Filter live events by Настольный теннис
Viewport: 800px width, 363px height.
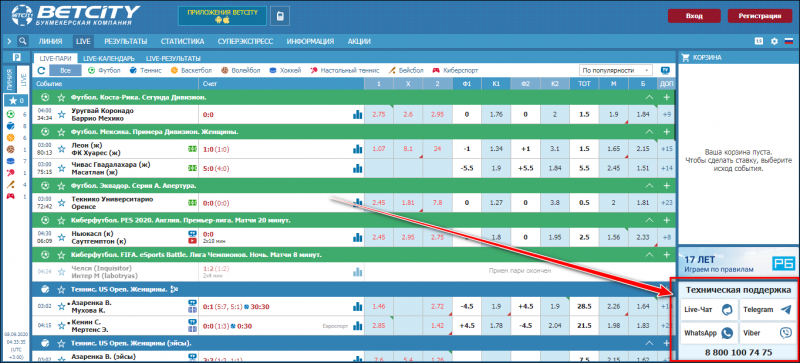pos(344,70)
